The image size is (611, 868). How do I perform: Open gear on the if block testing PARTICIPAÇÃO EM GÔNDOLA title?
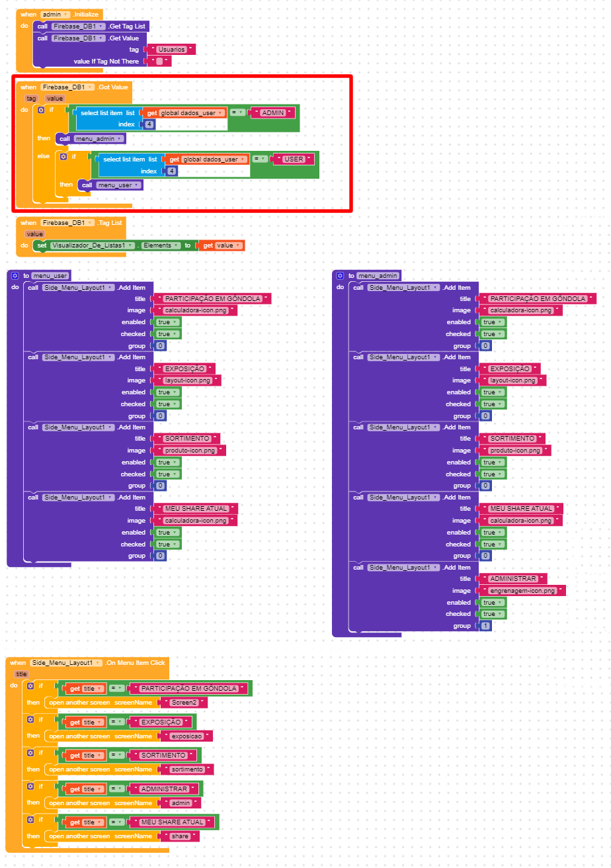pyautogui.click(x=30, y=686)
